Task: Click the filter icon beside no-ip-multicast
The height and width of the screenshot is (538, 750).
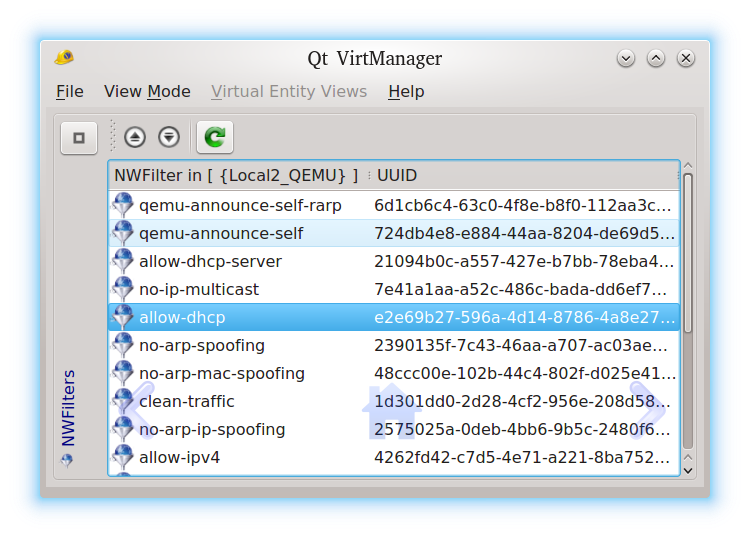Action: point(123,289)
